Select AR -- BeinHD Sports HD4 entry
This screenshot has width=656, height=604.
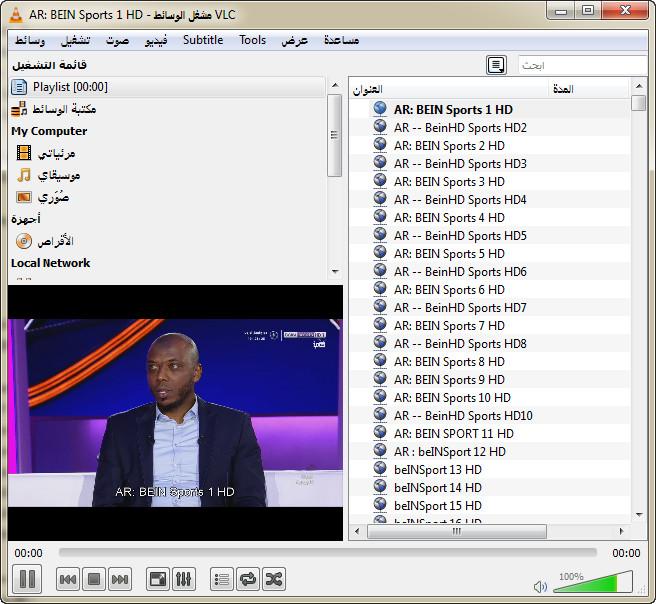(460, 200)
